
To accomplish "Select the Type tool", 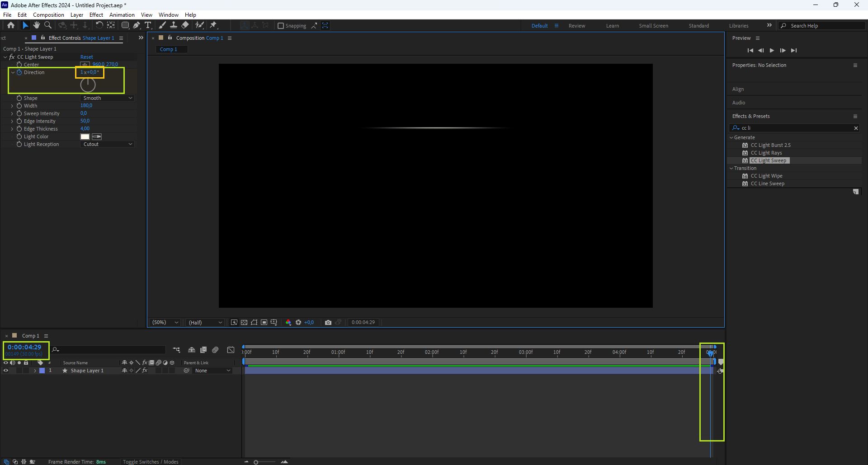I will (x=148, y=25).
